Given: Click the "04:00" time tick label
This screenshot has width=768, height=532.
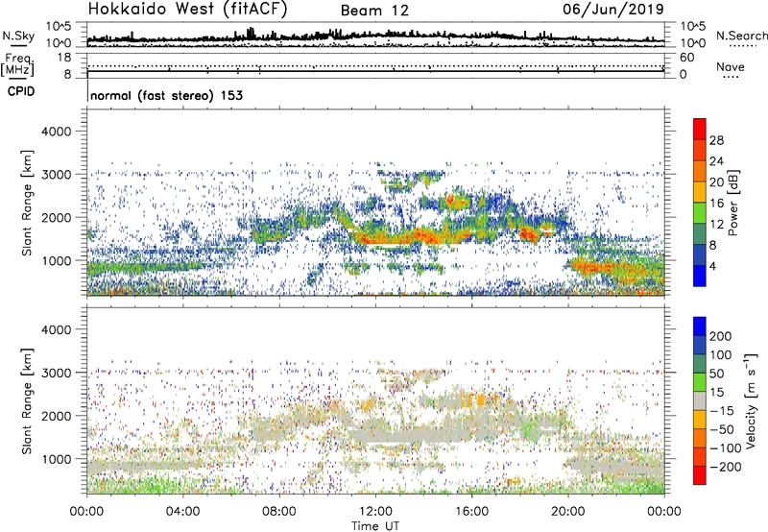Looking at the screenshot, I should 182,512.
